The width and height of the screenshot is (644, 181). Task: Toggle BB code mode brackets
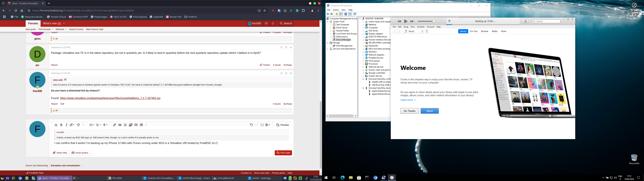[262, 125]
